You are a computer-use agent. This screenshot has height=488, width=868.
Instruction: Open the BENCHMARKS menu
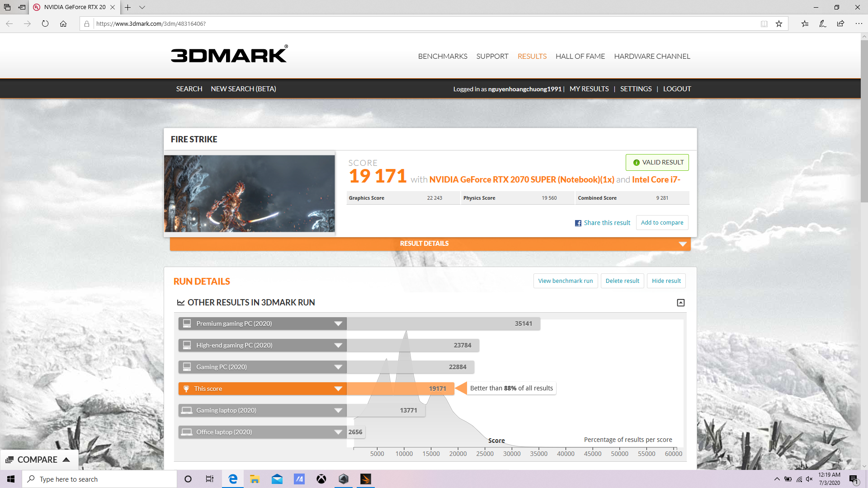pyautogui.click(x=443, y=56)
